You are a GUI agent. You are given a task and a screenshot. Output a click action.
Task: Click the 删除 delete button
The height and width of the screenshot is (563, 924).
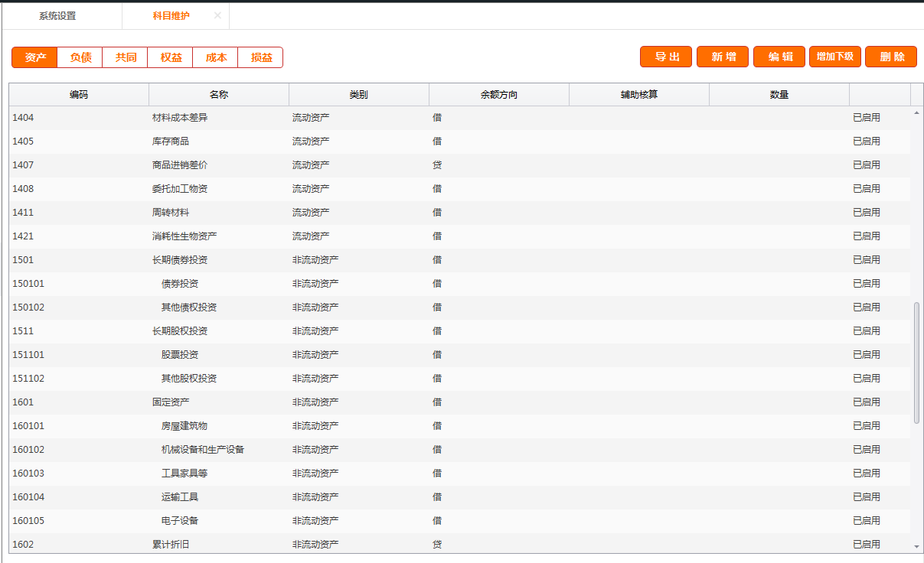click(891, 57)
